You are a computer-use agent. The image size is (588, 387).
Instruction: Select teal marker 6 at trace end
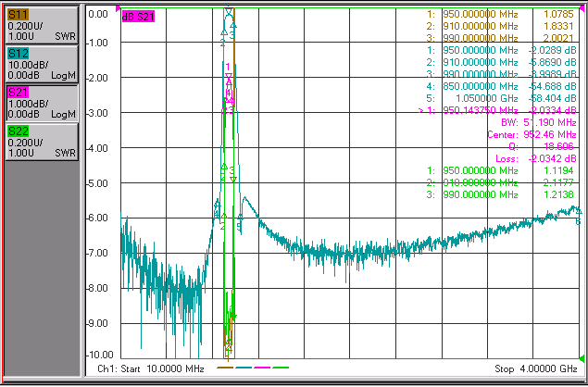578,213
